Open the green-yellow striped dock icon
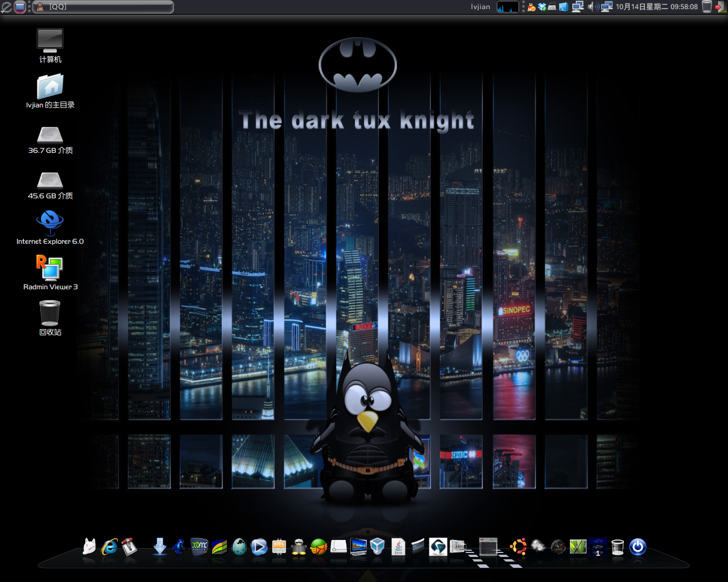Image resolution: width=728 pixels, height=582 pixels. tap(220, 547)
